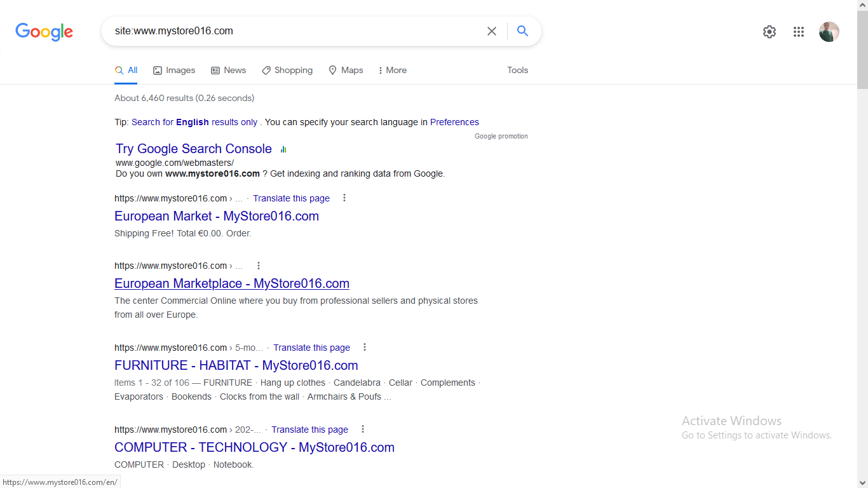This screenshot has width=868, height=488.
Task: Select the Maps tab
Action: click(x=346, y=70)
